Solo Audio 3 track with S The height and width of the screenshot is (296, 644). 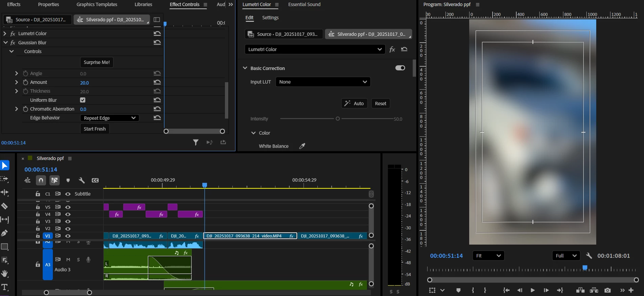(78, 259)
